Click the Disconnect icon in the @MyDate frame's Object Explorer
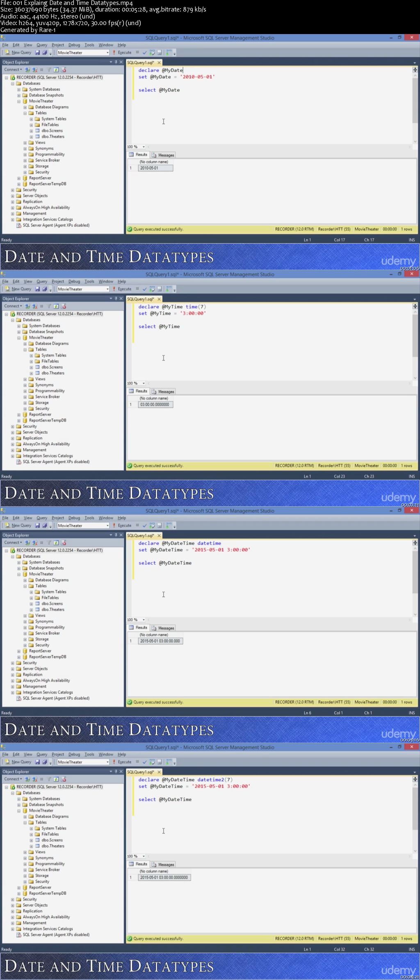Screen dimensions: 420x980 (x=34, y=70)
